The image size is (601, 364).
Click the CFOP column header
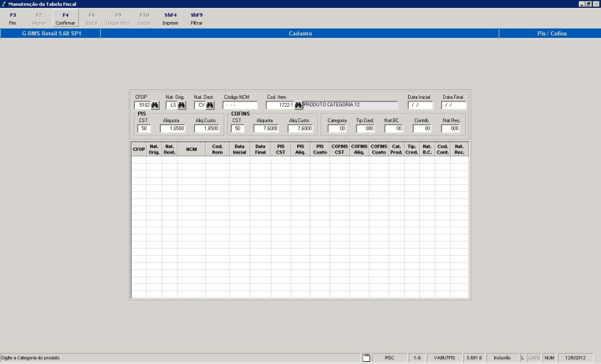click(139, 150)
